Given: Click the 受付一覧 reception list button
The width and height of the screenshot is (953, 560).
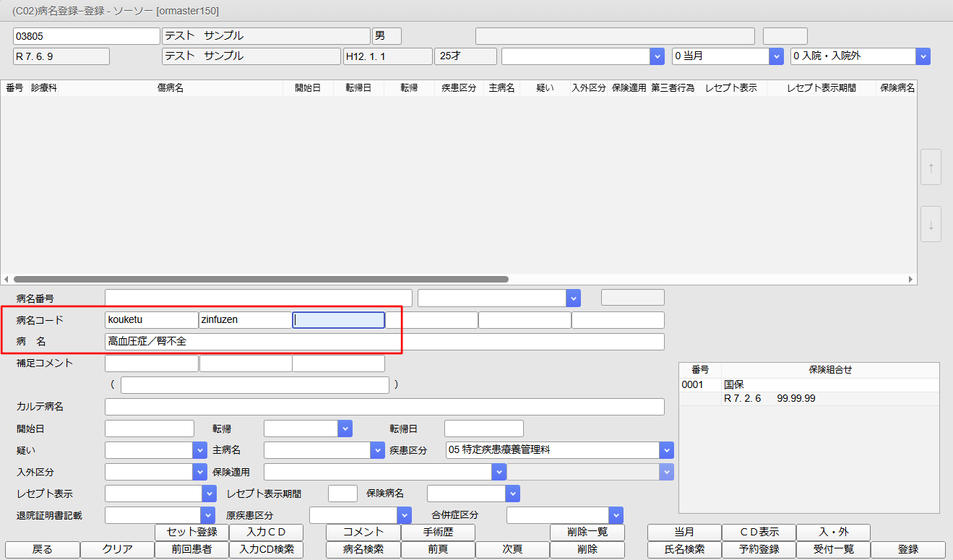Looking at the screenshot, I should [834, 549].
